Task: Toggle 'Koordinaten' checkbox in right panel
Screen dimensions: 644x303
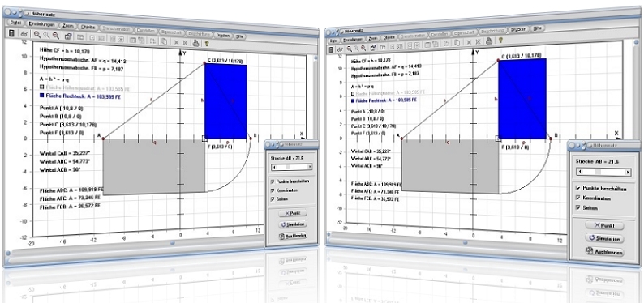Action: pos(578,198)
